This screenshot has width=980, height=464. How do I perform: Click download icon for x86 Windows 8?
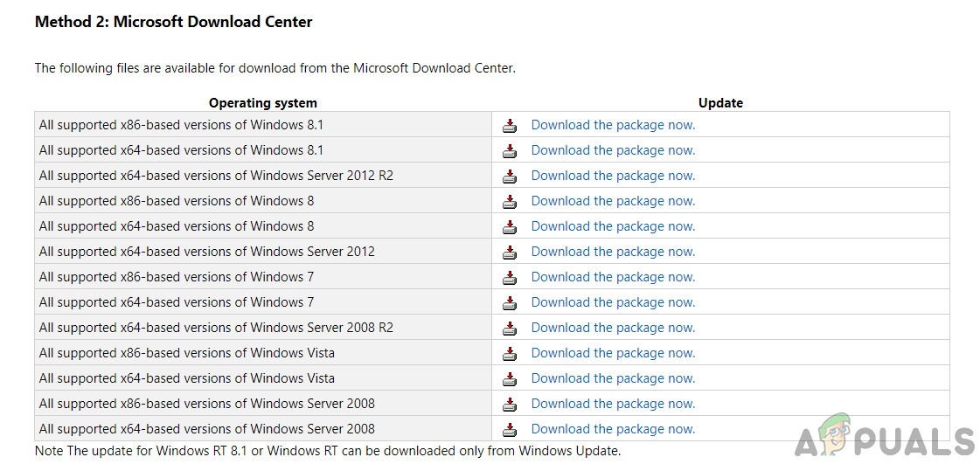[x=510, y=202]
